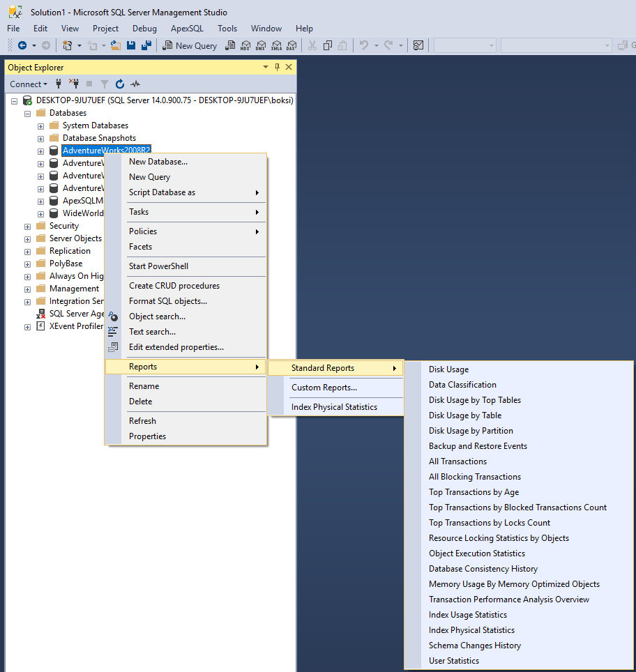Click Object search... menu entry

(185, 316)
